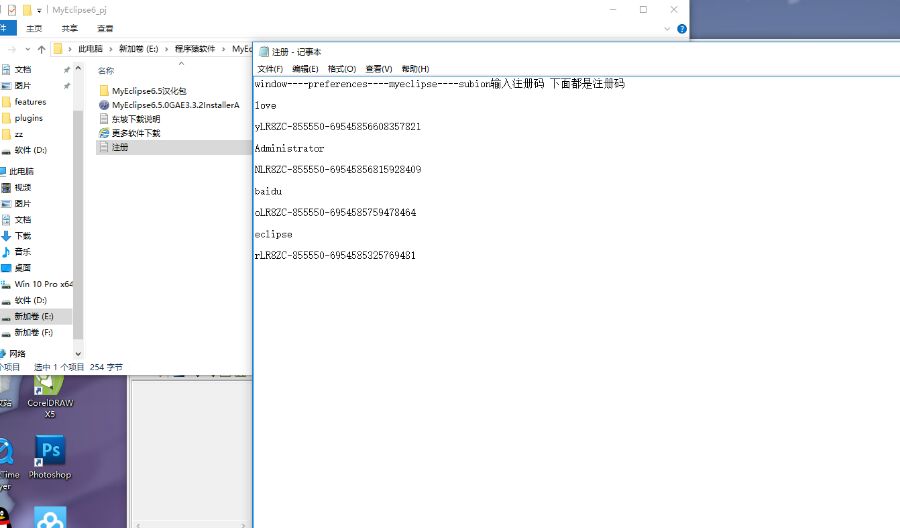The width and height of the screenshot is (900, 528).
Task: Sort files by the 名称 column header
Action: coord(106,71)
